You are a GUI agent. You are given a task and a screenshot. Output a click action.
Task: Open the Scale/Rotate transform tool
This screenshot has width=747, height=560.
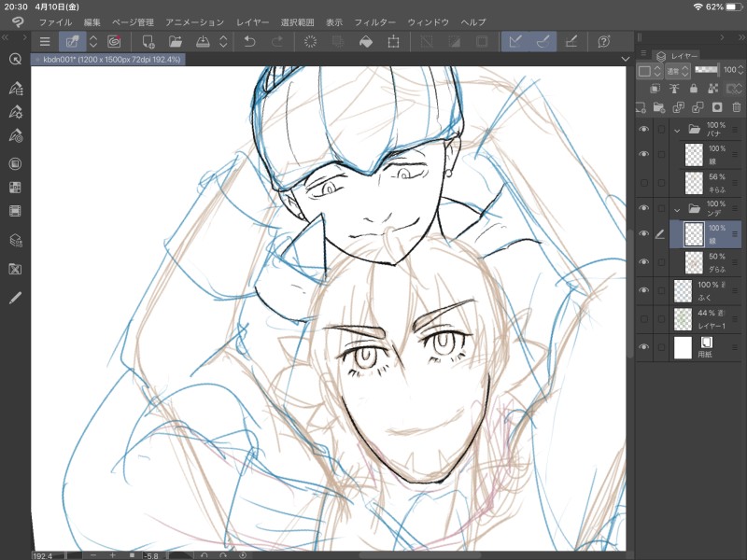[393, 42]
